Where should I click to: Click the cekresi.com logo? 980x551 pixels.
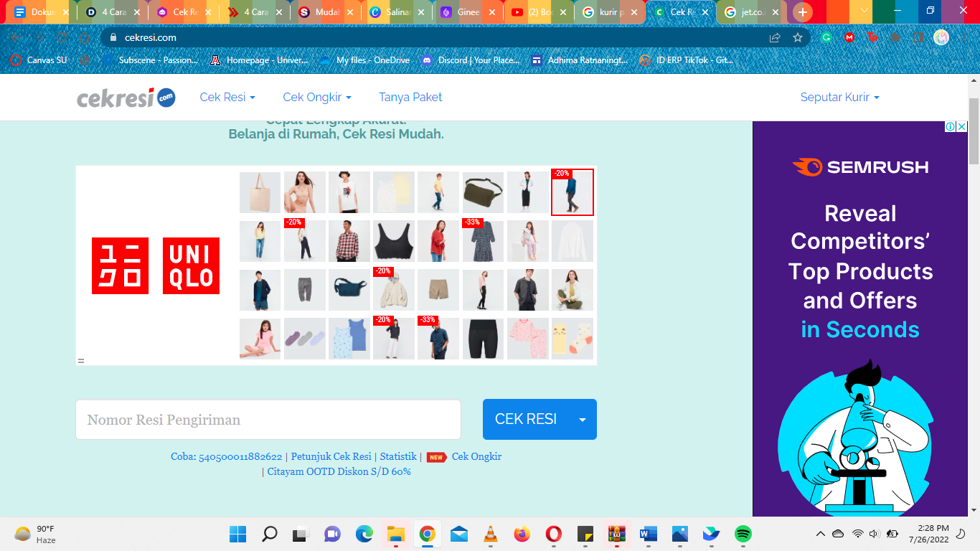[x=126, y=98]
